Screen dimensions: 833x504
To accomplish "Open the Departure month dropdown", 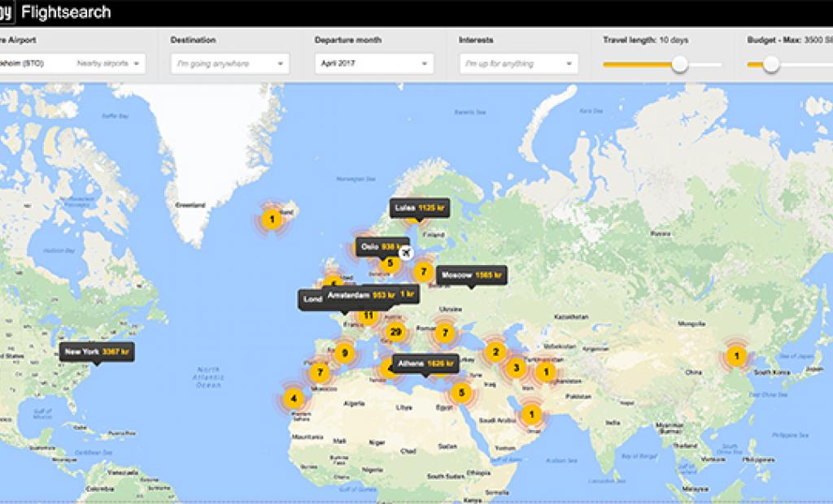I will click(373, 63).
